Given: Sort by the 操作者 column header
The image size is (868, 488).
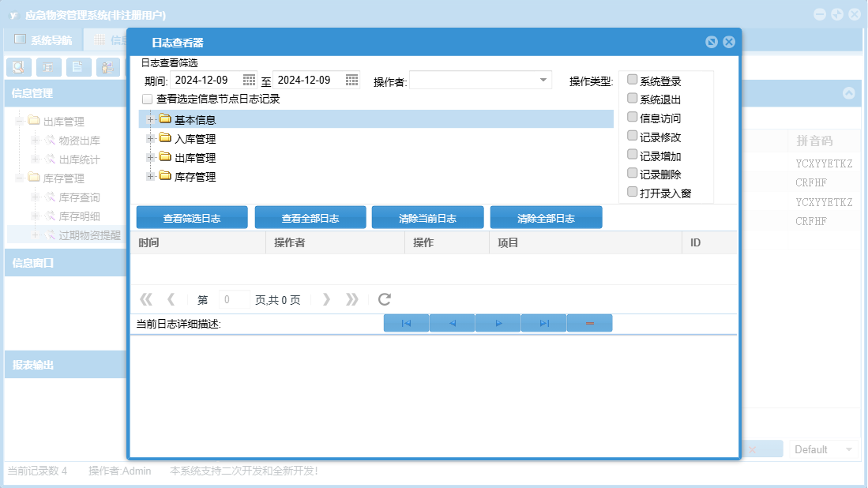Looking at the screenshot, I should 290,242.
